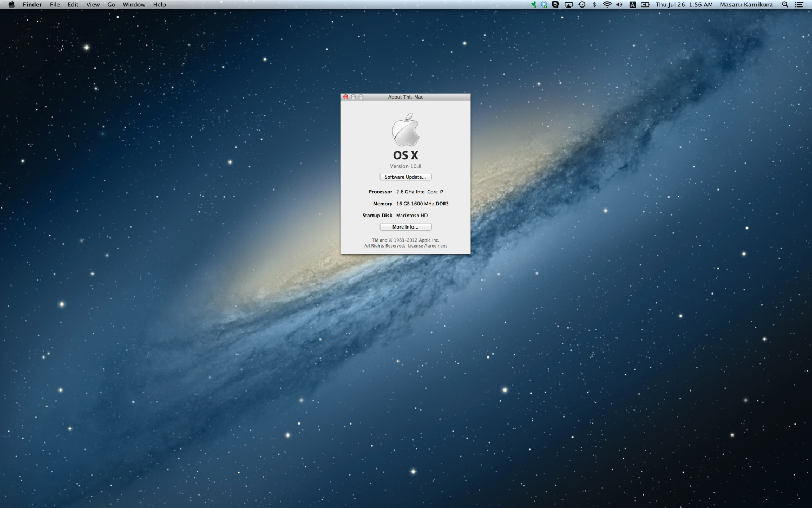The image size is (812, 508).
Task: Open the AirPlay mirroring menu
Action: tap(567, 4)
